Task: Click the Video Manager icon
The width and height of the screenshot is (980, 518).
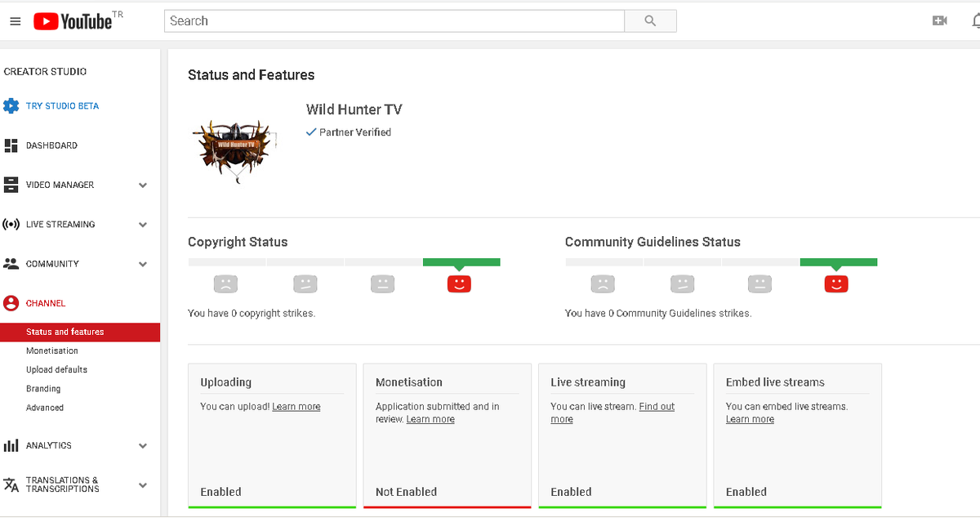Action: click(11, 185)
